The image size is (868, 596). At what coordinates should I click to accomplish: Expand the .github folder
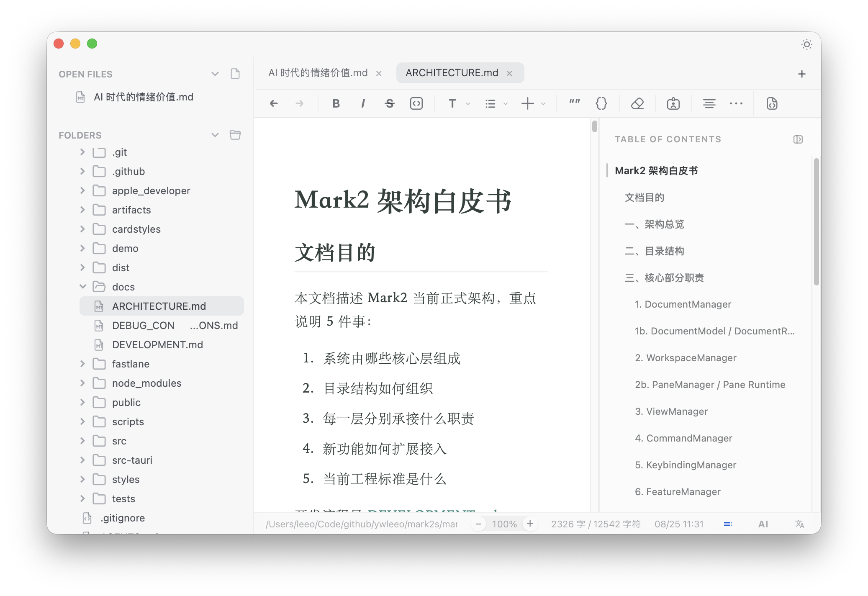tap(82, 171)
